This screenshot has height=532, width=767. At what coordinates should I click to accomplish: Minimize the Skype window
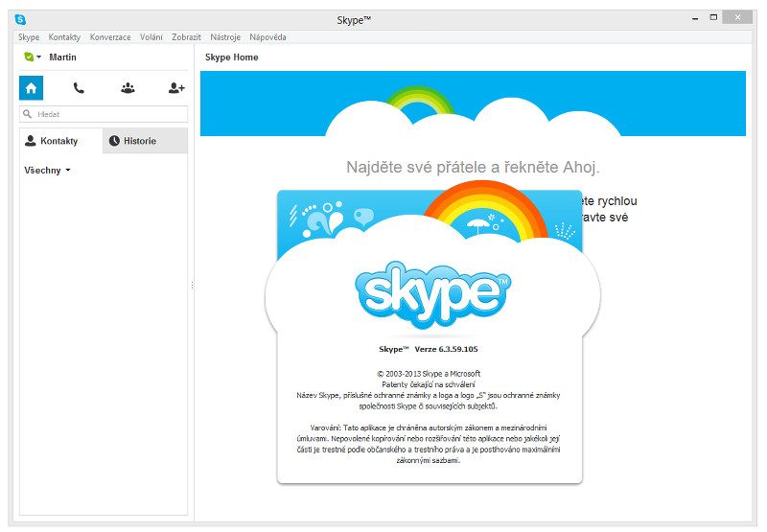695,18
